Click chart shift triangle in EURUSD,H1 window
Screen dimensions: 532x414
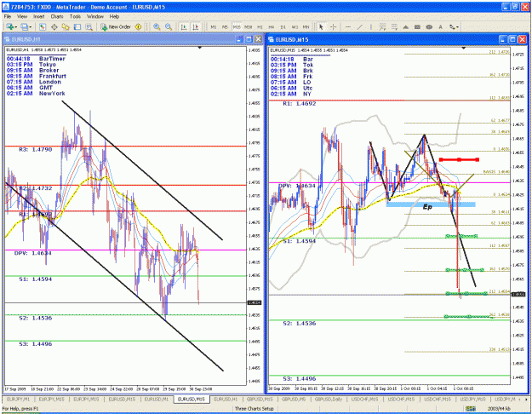200,48
